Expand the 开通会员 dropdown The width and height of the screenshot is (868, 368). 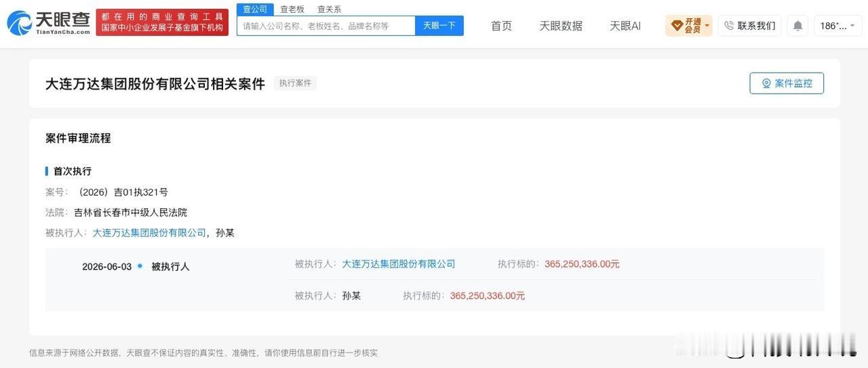tap(689, 26)
